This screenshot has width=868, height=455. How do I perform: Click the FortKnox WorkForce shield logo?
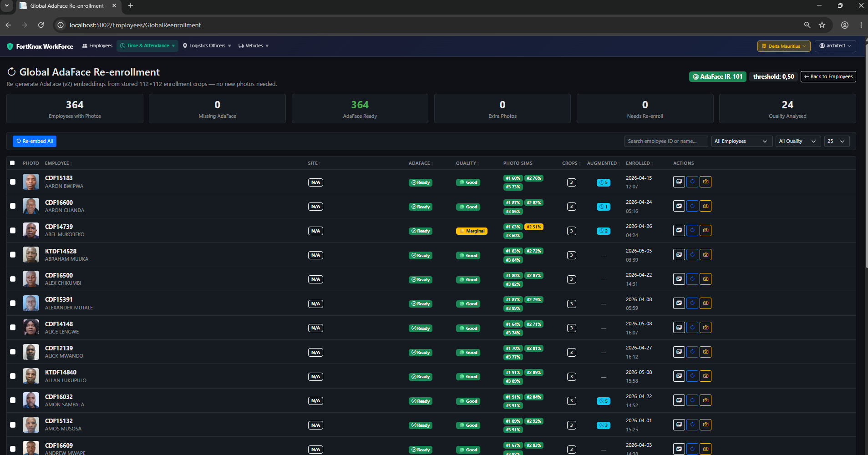pyautogui.click(x=10, y=46)
